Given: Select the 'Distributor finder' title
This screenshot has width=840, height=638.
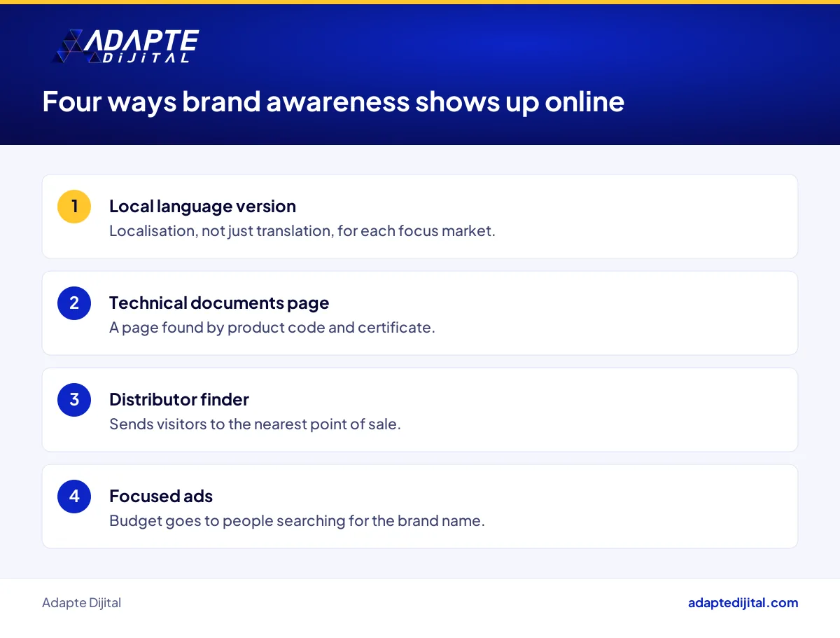Looking at the screenshot, I should (179, 400).
